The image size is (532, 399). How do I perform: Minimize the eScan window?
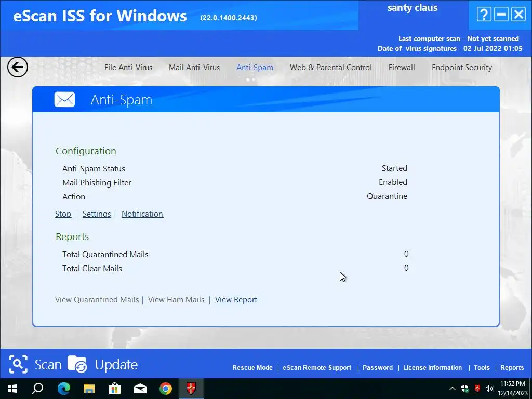point(501,15)
